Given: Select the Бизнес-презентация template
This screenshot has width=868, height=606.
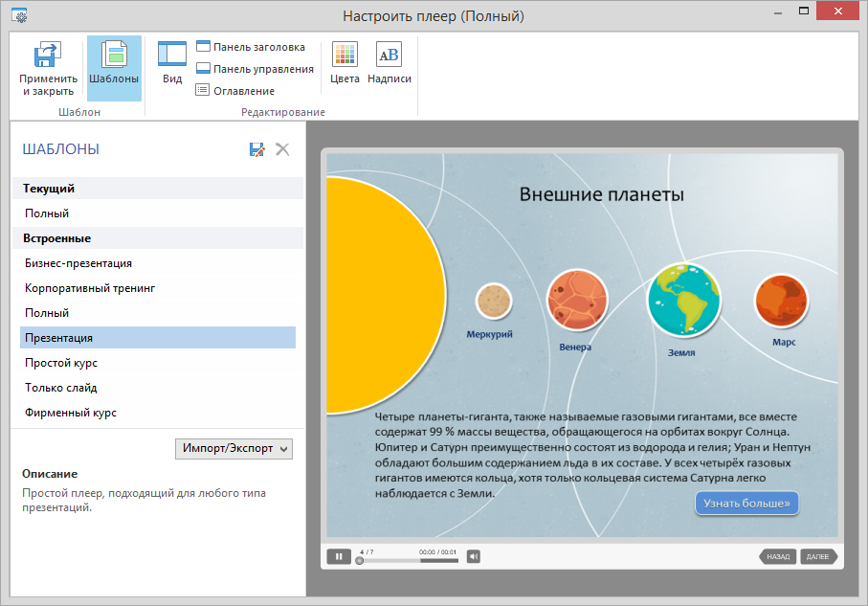Looking at the screenshot, I should (x=158, y=263).
